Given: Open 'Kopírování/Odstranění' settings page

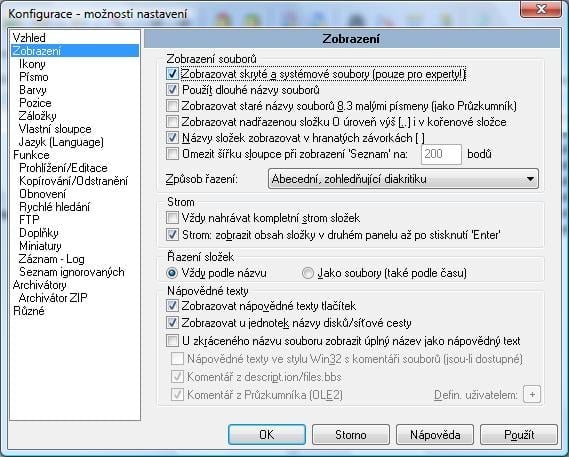Looking at the screenshot, I should (73, 181).
